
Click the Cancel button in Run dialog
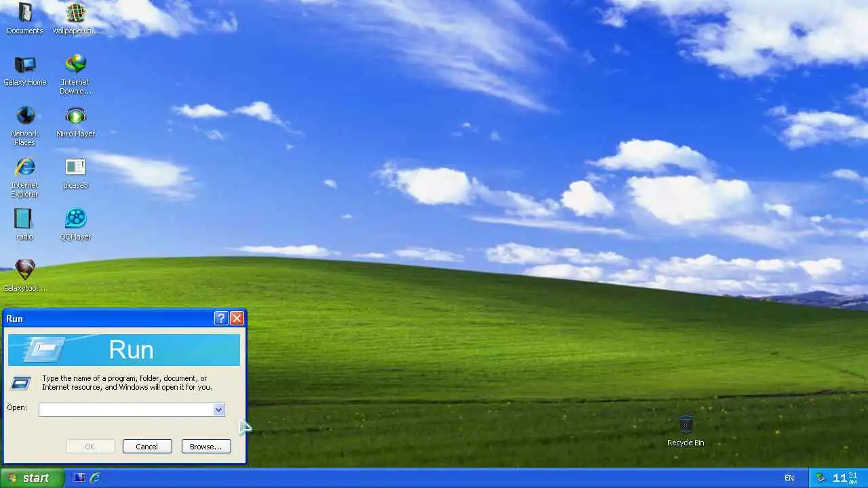coord(147,447)
